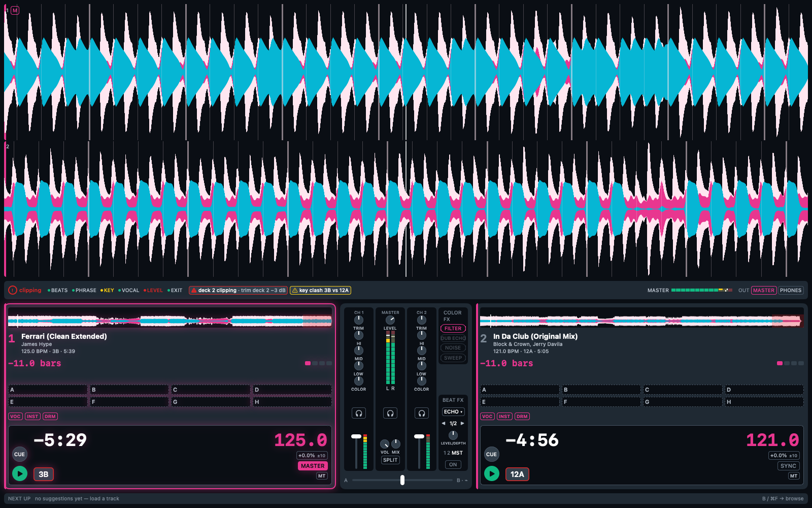The height and width of the screenshot is (508, 812).
Task: Toggle MASTER tempo on deck 1
Action: (313, 466)
